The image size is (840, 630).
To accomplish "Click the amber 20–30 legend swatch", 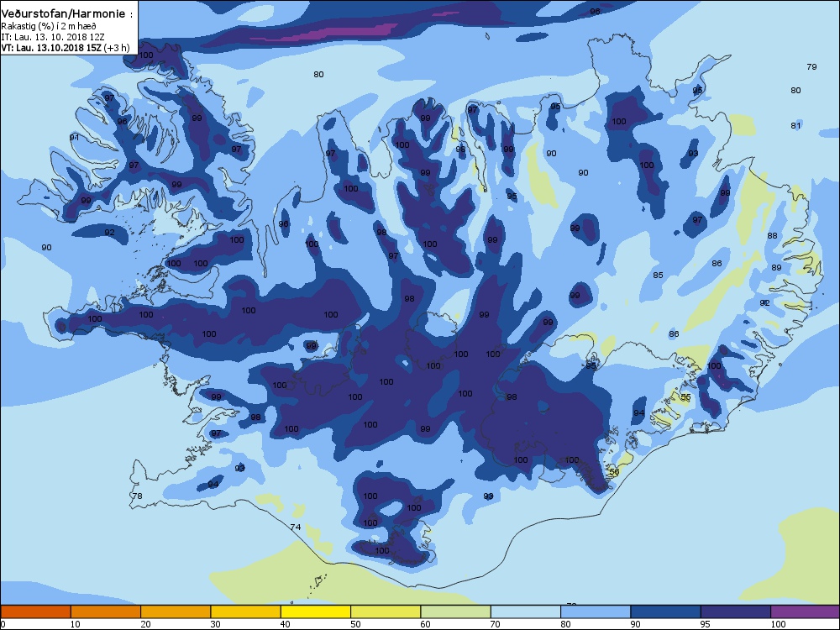I will [176, 612].
